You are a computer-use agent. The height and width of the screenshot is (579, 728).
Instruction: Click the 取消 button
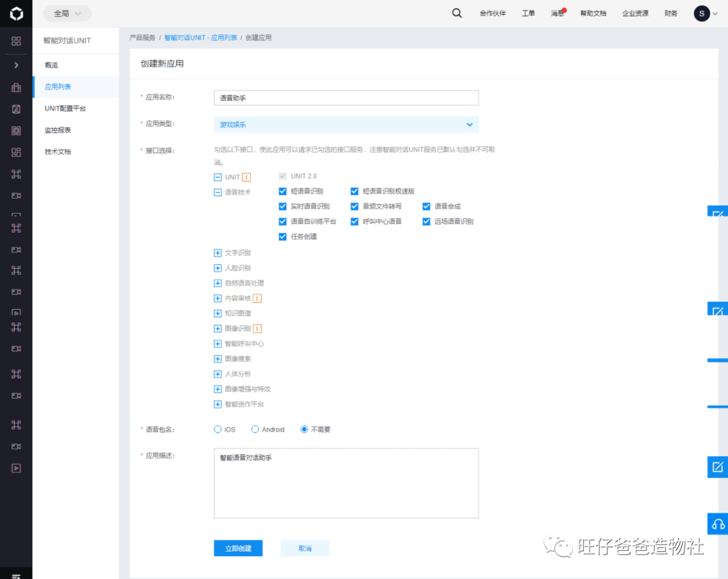(x=305, y=549)
